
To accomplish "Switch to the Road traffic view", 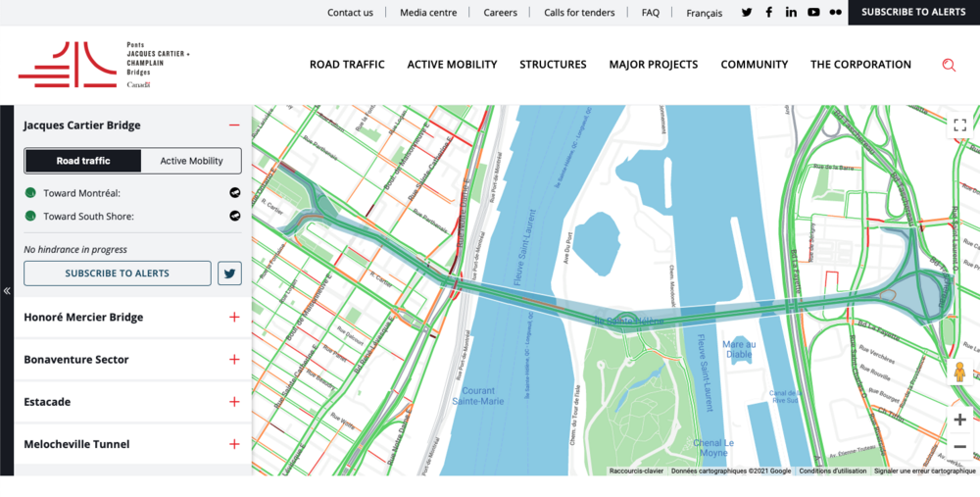I will tap(83, 161).
